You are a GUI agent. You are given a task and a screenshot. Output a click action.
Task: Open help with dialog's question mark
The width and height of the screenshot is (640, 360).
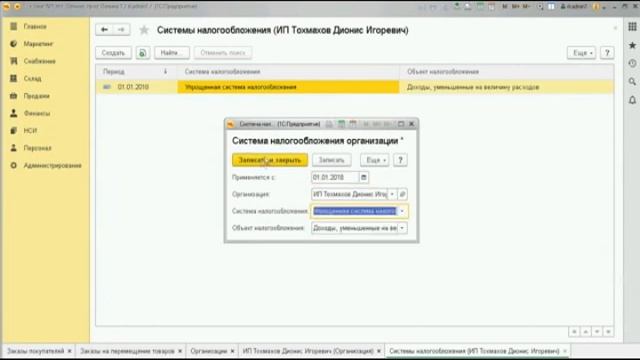[x=400, y=160]
